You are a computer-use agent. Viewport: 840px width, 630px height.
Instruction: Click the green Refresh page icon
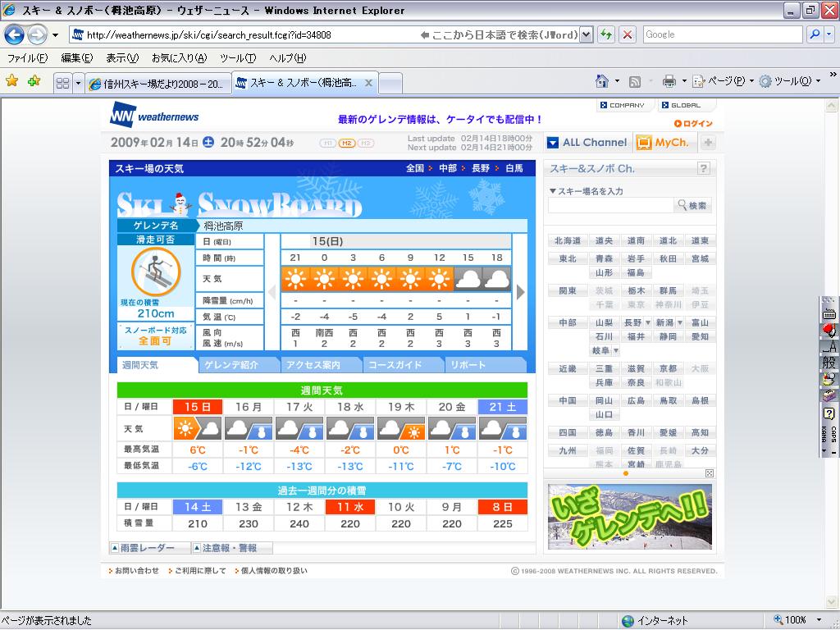[x=606, y=34]
